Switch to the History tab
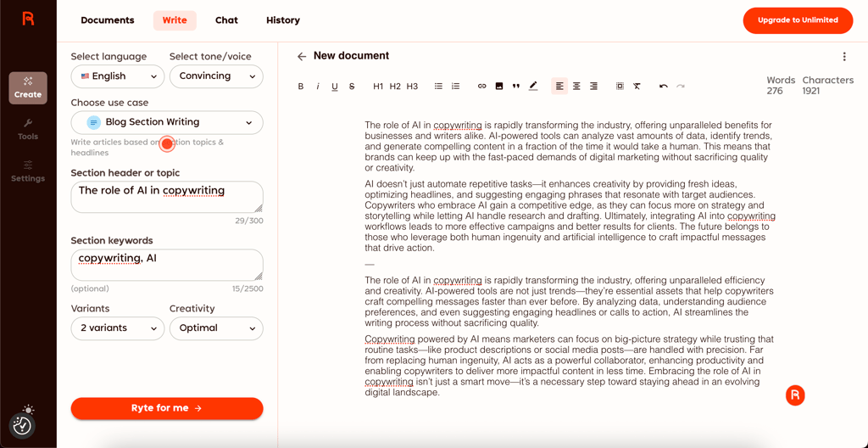This screenshot has width=868, height=448. tap(283, 20)
